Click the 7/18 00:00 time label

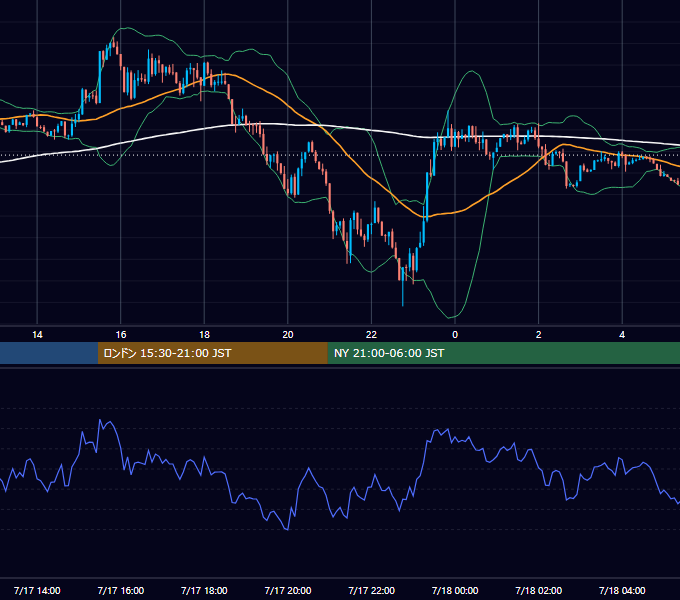click(x=455, y=590)
